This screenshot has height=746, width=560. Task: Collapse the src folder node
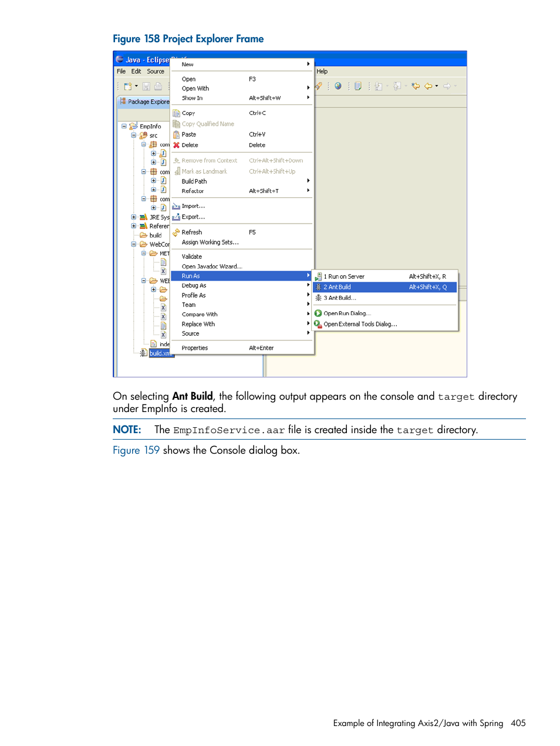(x=134, y=136)
